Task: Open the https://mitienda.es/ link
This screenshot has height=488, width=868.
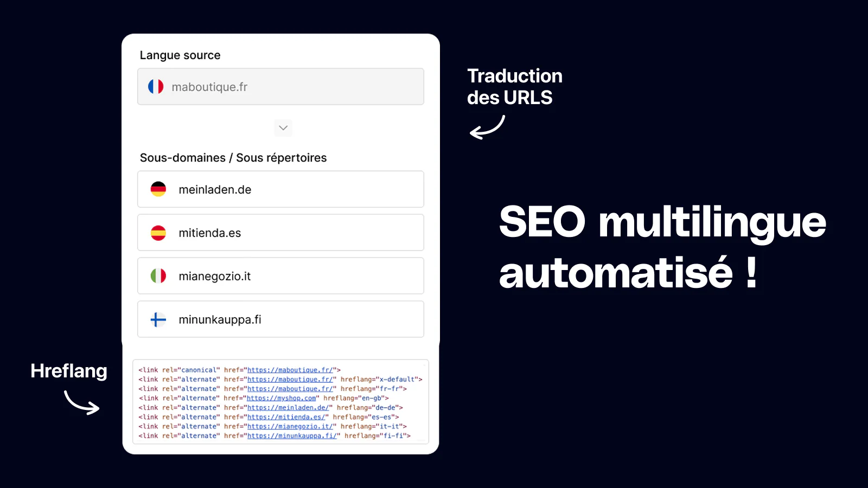Action: [x=286, y=417]
